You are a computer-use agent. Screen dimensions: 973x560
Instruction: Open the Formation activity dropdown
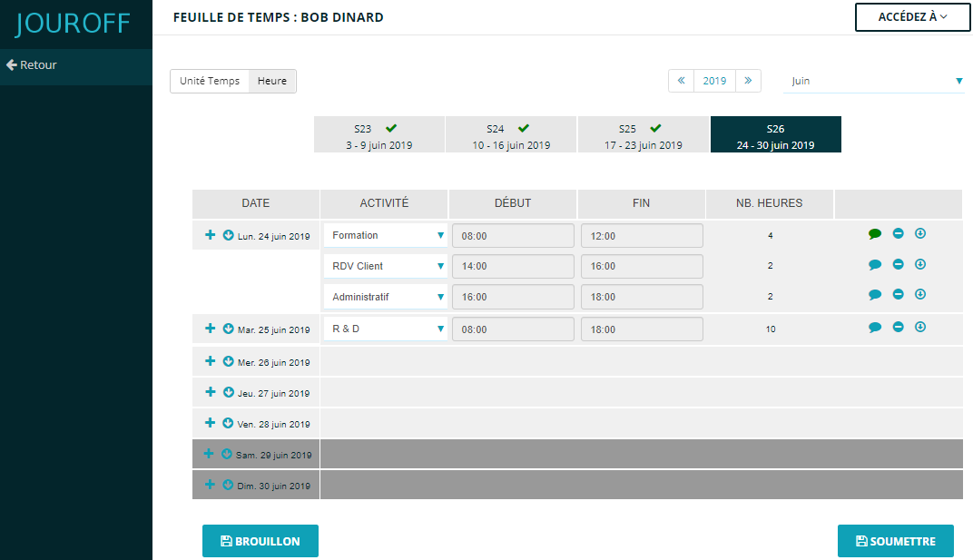pyautogui.click(x=386, y=235)
